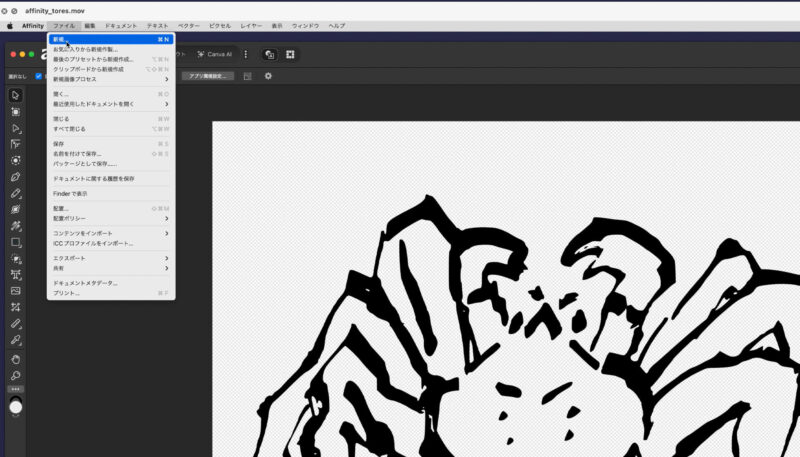
Task: Expand コンテンツをインポート submenu
Action: click(111, 233)
